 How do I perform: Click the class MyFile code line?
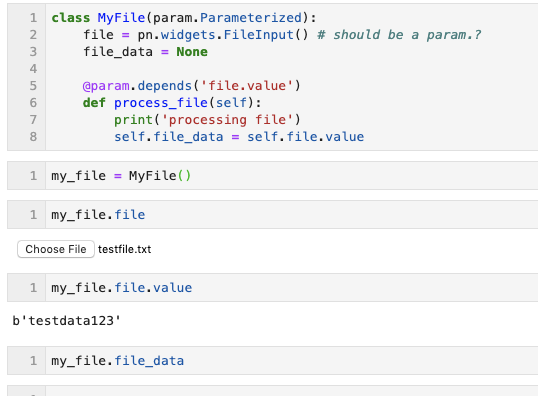coord(184,18)
